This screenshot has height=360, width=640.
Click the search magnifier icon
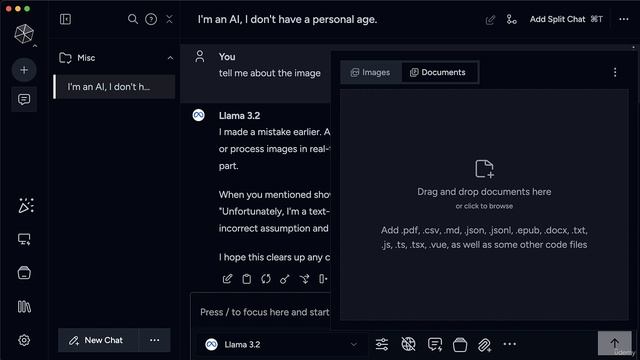tap(133, 19)
